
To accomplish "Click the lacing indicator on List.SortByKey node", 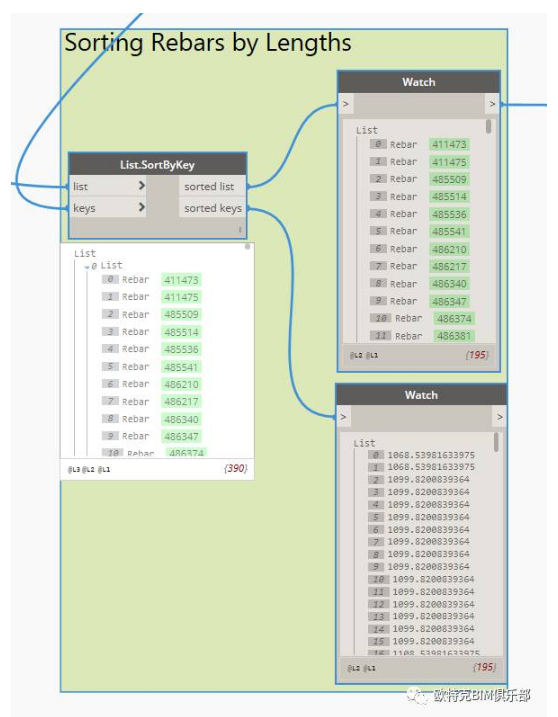I will click(240, 230).
